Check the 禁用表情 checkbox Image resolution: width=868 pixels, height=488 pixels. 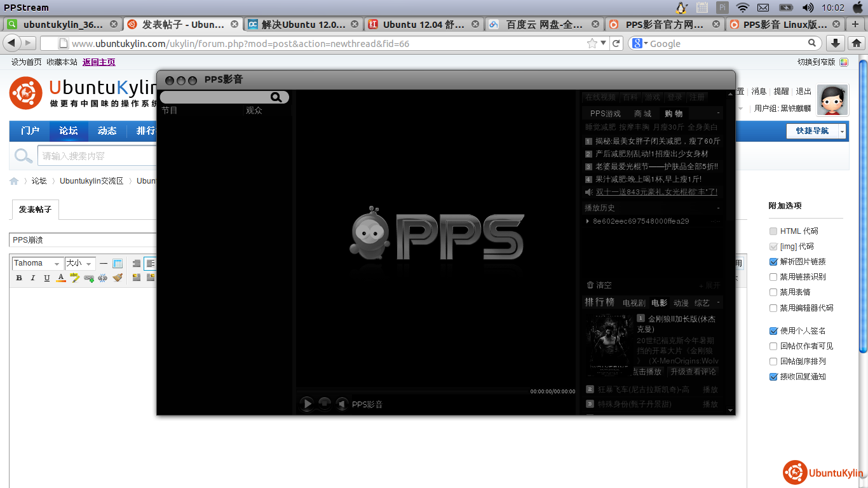(773, 292)
